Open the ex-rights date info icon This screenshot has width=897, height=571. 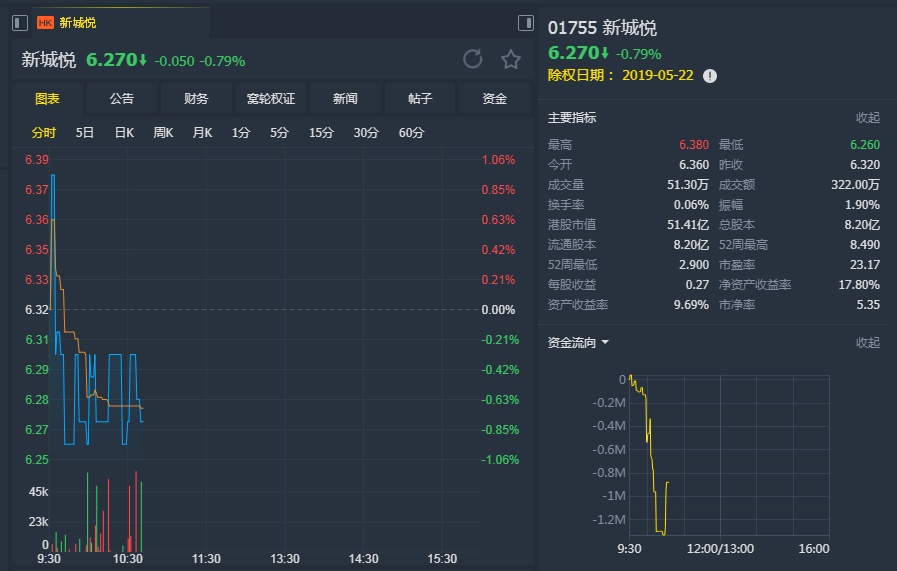point(709,76)
